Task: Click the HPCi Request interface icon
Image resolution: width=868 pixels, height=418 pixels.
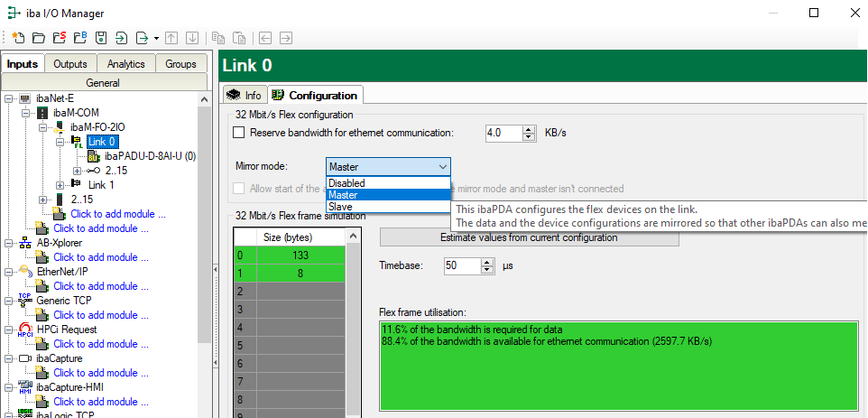Action: click(x=25, y=330)
